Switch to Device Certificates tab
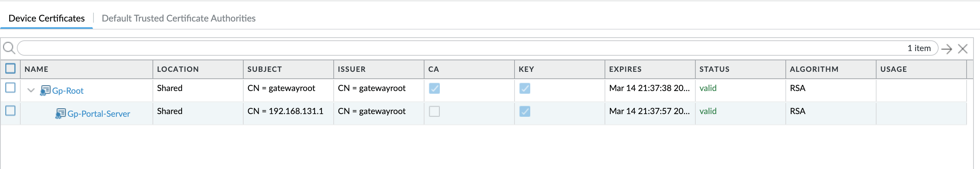 46,18
